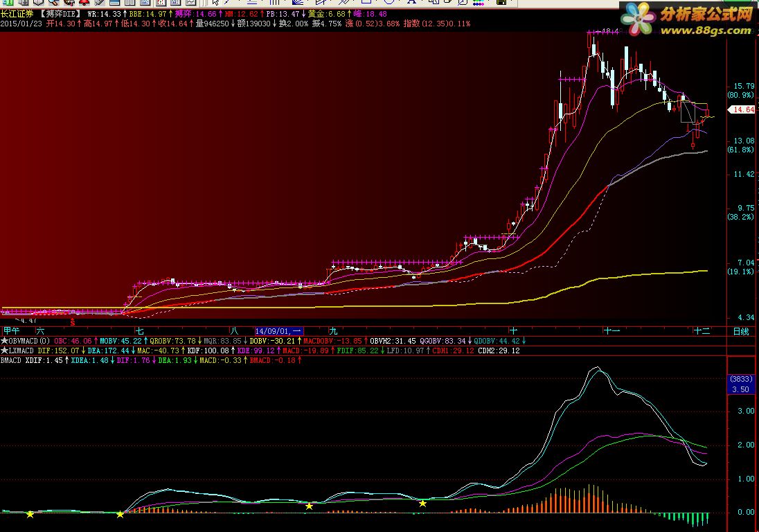Click the 9.75 (38.2%) price axis label
Screen dimensions: 759x532
coord(742,212)
